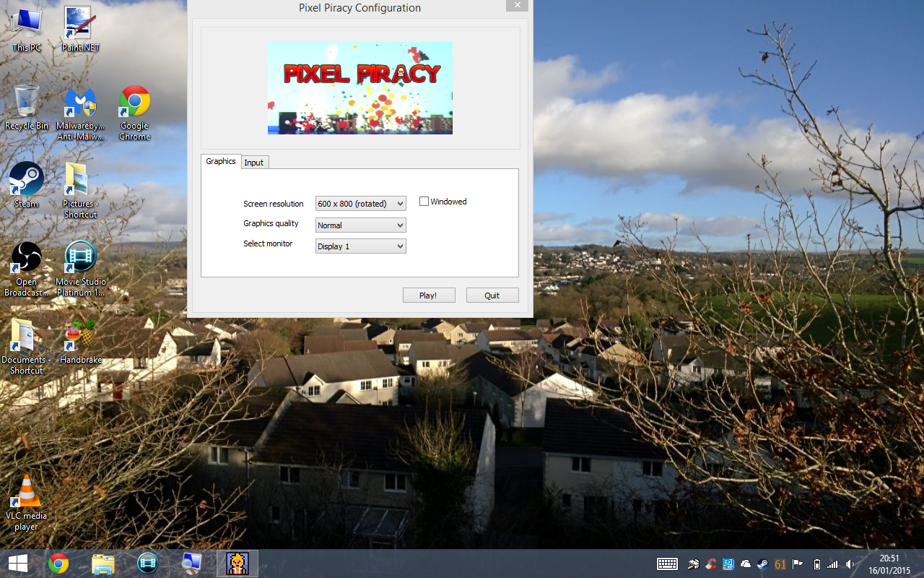Click the Pixel Piracy banner image

click(360, 88)
